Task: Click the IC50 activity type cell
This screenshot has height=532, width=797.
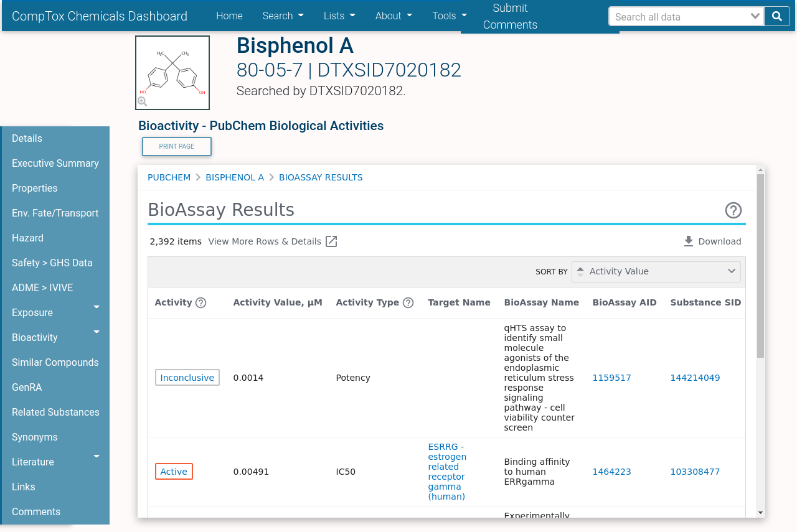Action: pos(346,472)
